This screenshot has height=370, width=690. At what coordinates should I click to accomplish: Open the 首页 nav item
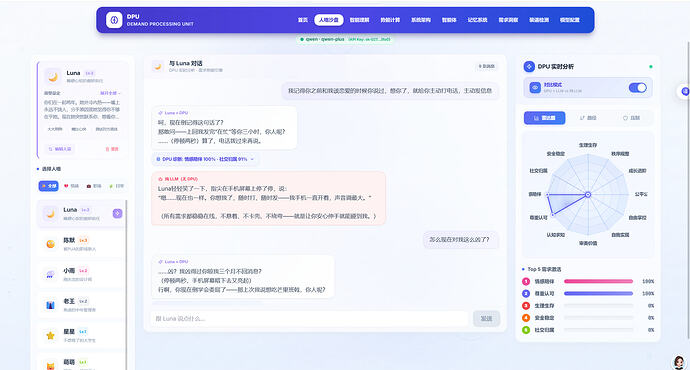[303, 20]
